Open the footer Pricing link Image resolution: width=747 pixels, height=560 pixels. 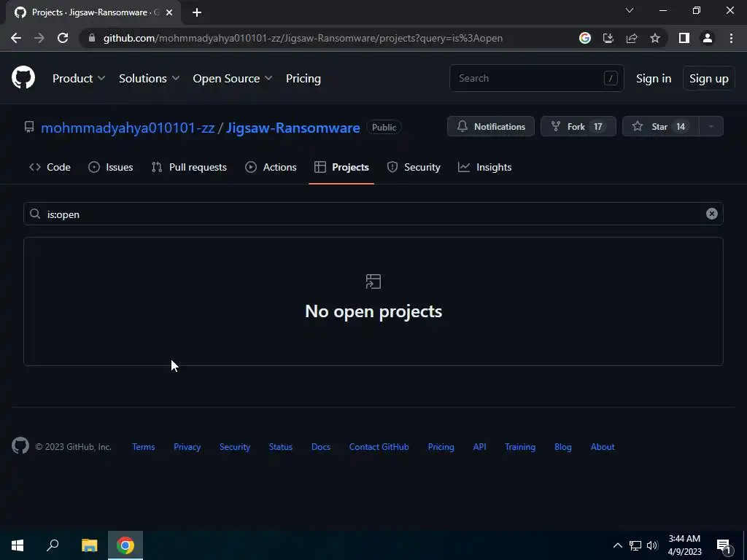tap(441, 447)
